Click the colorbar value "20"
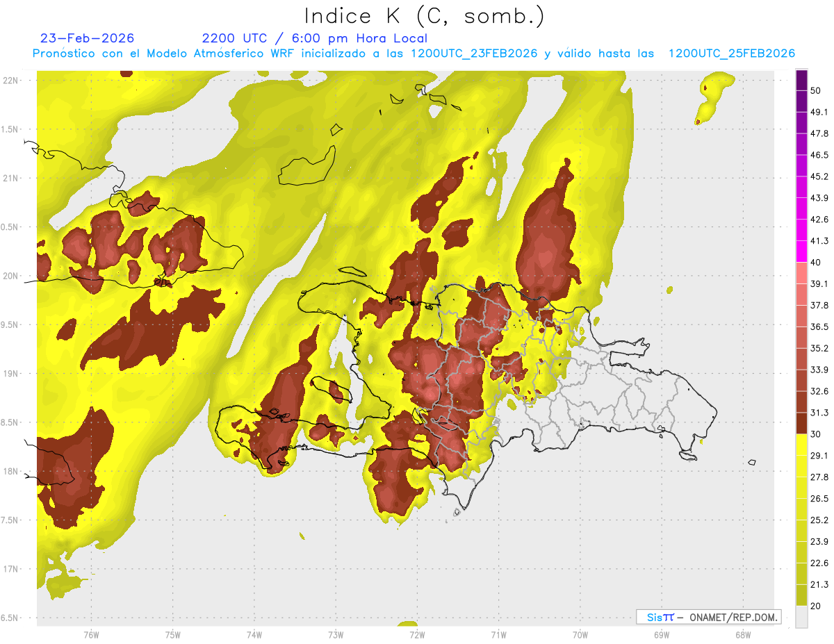This screenshot has width=834, height=644. (817, 606)
